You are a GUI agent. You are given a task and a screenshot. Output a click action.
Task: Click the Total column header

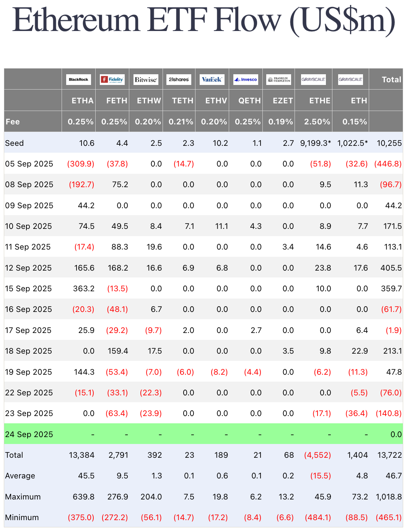click(x=392, y=80)
